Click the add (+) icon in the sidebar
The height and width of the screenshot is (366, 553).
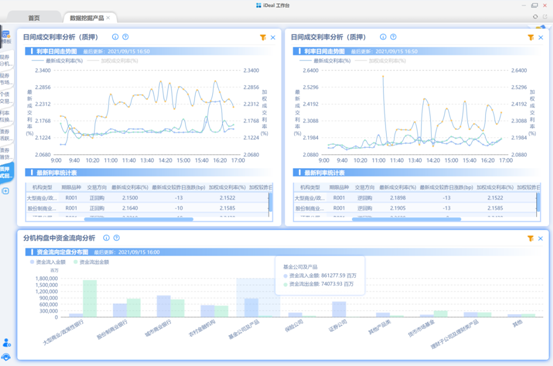pos(6,191)
